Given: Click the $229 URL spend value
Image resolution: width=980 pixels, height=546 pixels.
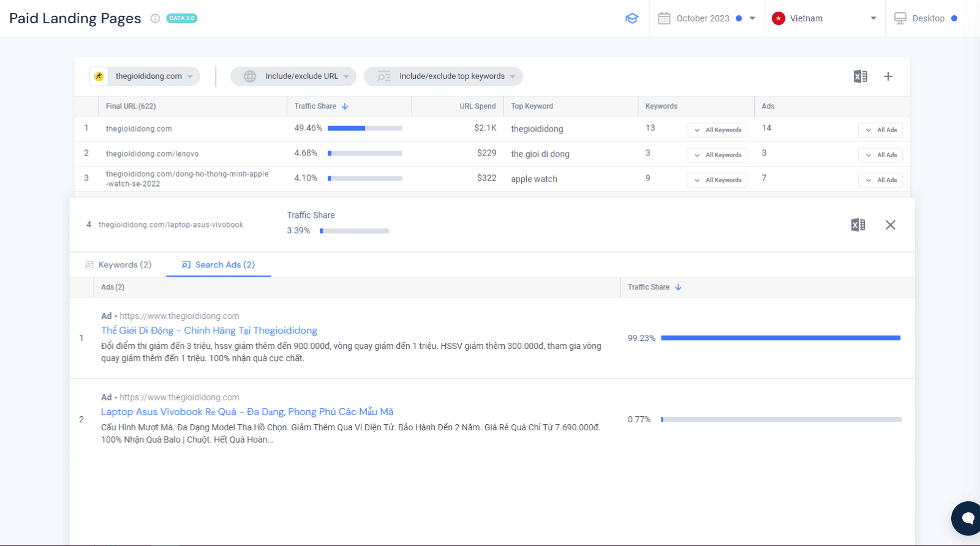Looking at the screenshot, I should 487,153.
